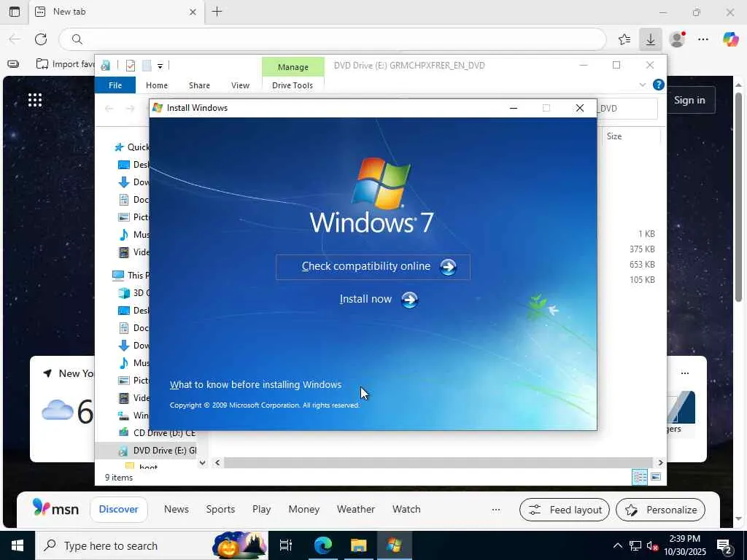Open the Windows Start button
Viewport: 747px width, 560px height.
click(x=18, y=545)
